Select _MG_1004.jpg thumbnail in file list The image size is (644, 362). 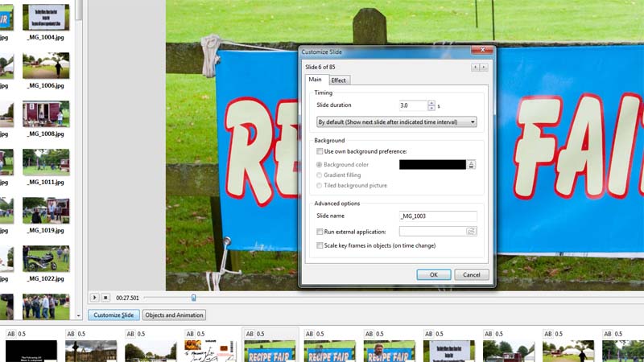(46, 17)
